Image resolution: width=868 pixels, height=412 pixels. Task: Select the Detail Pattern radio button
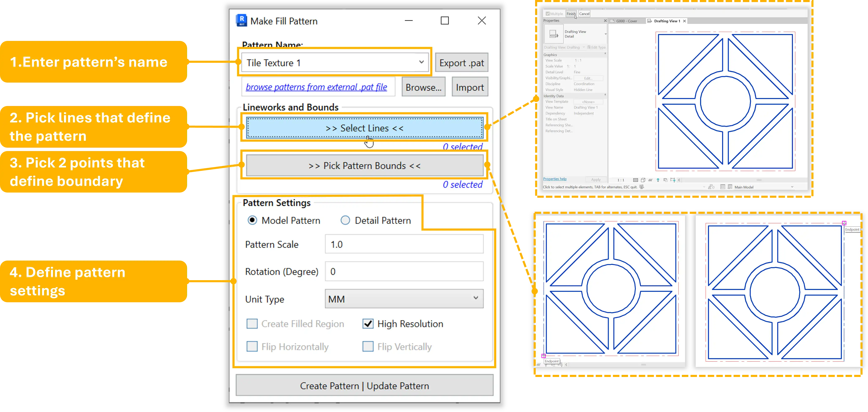(345, 220)
